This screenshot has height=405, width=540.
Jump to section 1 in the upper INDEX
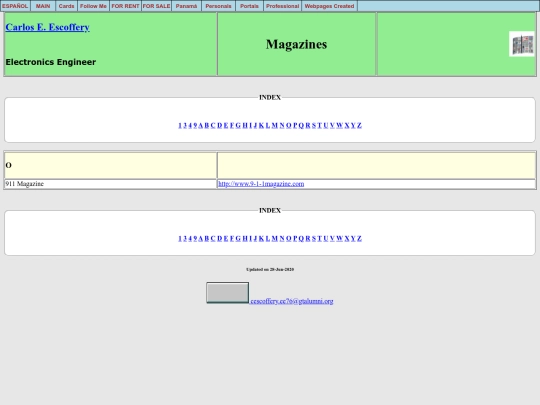pyautogui.click(x=180, y=125)
